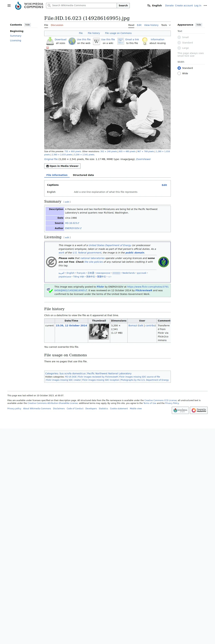Click the public domain symbol icon
The width and height of the screenshot is (215, 644).
pyautogui.click(x=51, y=262)
